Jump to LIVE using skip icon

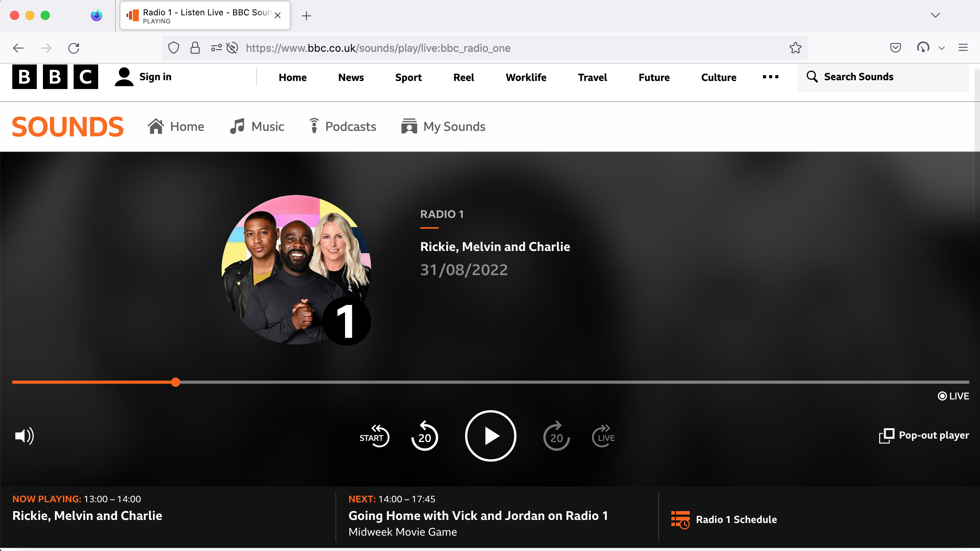pyautogui.click(x=604, y=436)
